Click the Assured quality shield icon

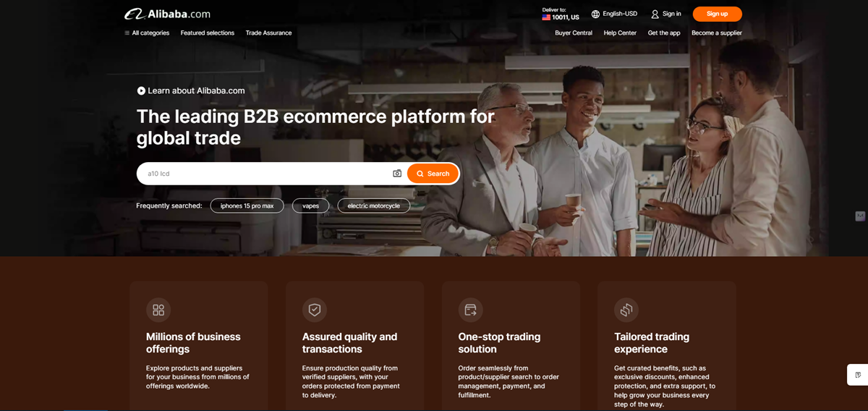pos(315,310)
